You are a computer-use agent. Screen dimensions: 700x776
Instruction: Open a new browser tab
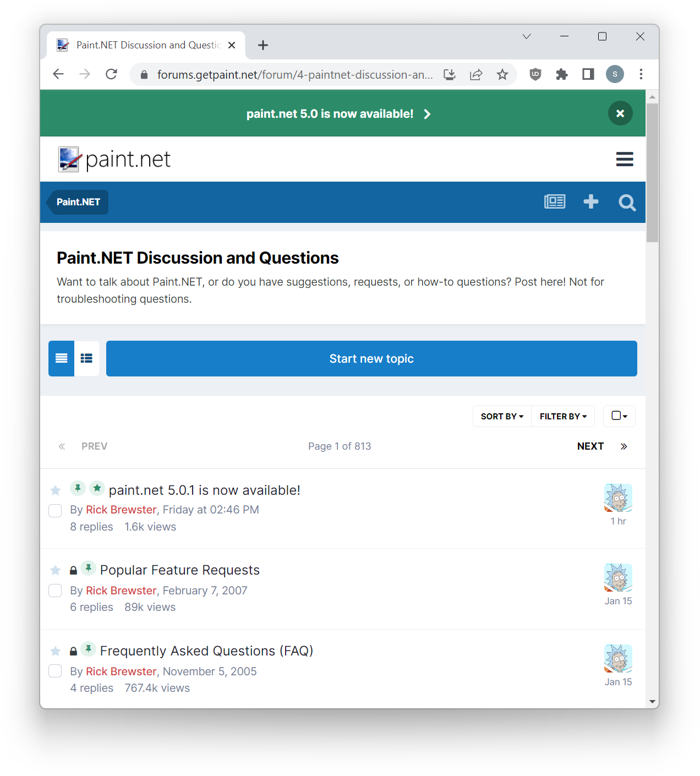pyautogui.click(x=263, y=45)
